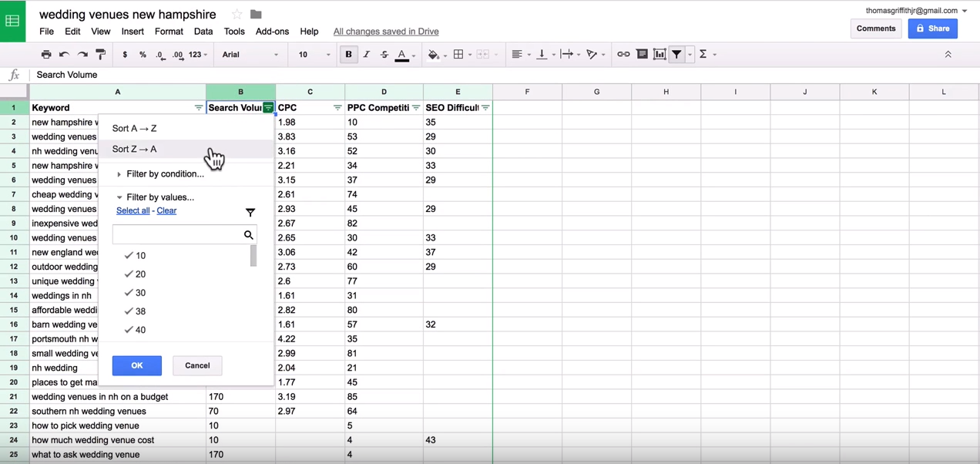This screenshot has width=980, height=464.
Task: Click the filter funnel toolbar icon
Action: [677, 55]
